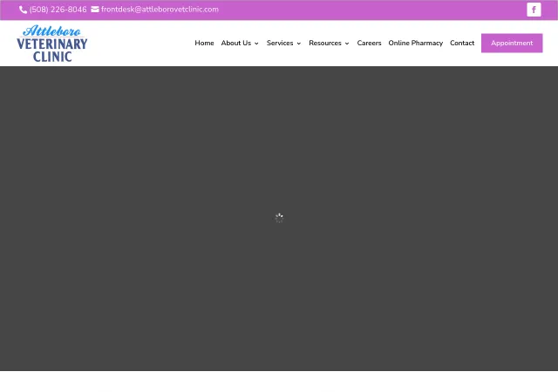The width and height of the screenshot is (558, 392).
Task: Open the Online Pharmacy link
Action: 416,43
